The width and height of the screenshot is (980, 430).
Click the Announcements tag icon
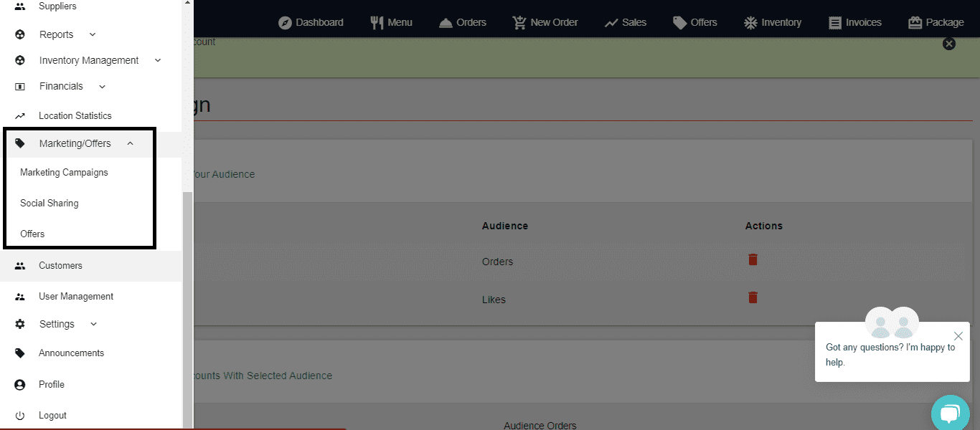click(x=20, y=353)
